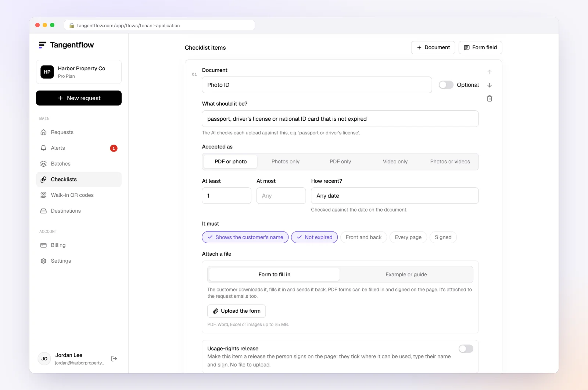Click Upload the form button

[x=236, y=311]
